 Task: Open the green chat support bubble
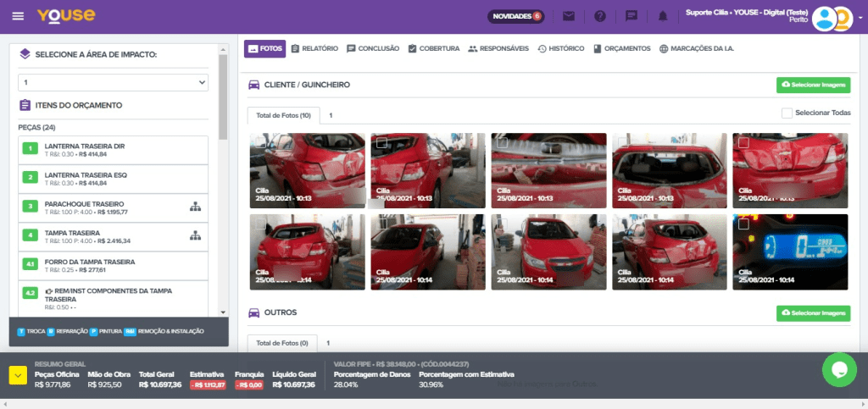click(x=839, y=370)
